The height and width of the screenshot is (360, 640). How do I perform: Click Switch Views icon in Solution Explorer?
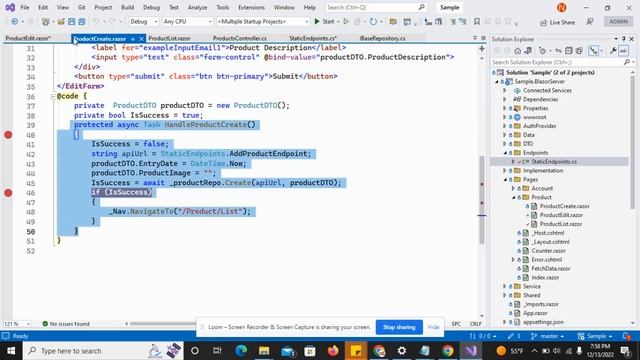click(528, 51)
